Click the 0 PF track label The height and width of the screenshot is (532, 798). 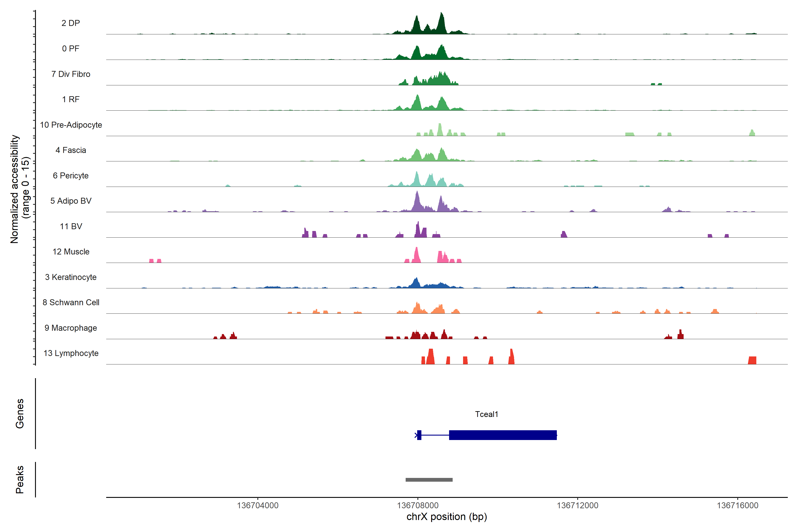click(70, 49)
